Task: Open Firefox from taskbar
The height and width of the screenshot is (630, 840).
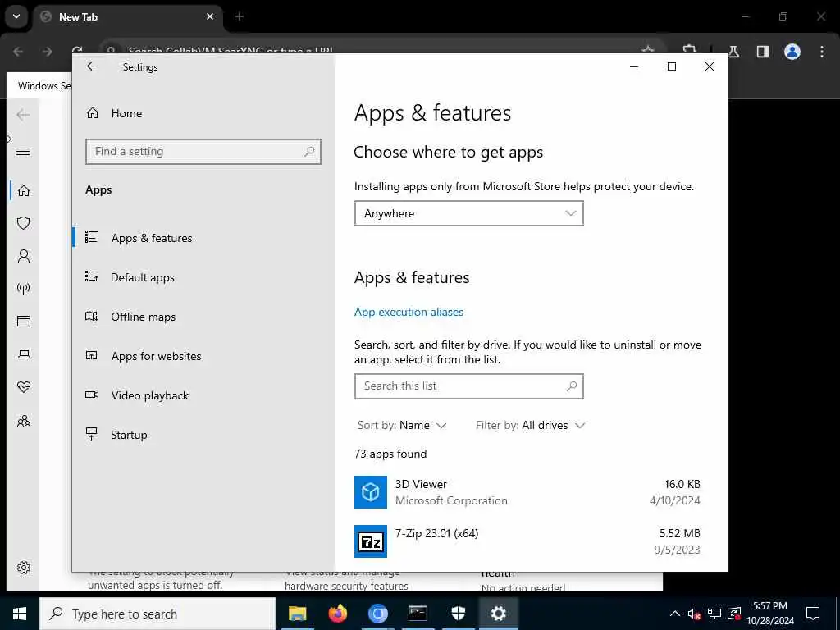Action: point(337,614)
